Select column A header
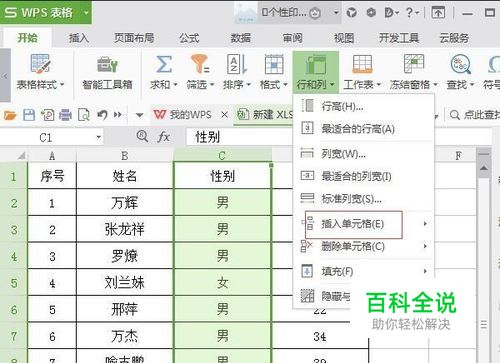Viewport: 500px width, 363px height. tap(52, 156)
